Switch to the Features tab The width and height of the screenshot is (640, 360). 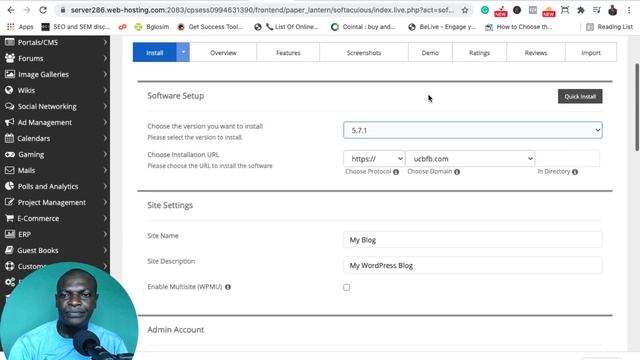288,53
